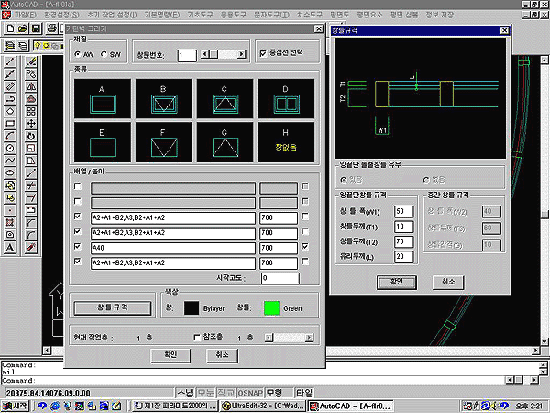
Task: Select the Circle tool
Action: [x=10, y=148]
